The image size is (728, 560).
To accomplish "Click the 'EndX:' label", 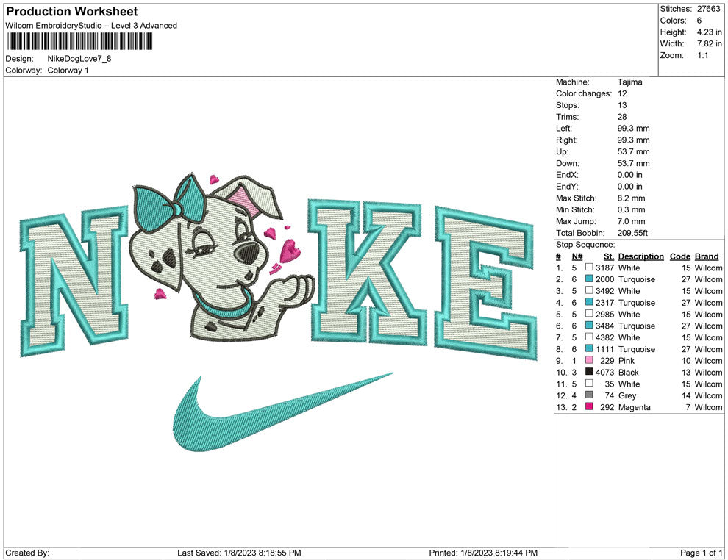I will 567,174.
